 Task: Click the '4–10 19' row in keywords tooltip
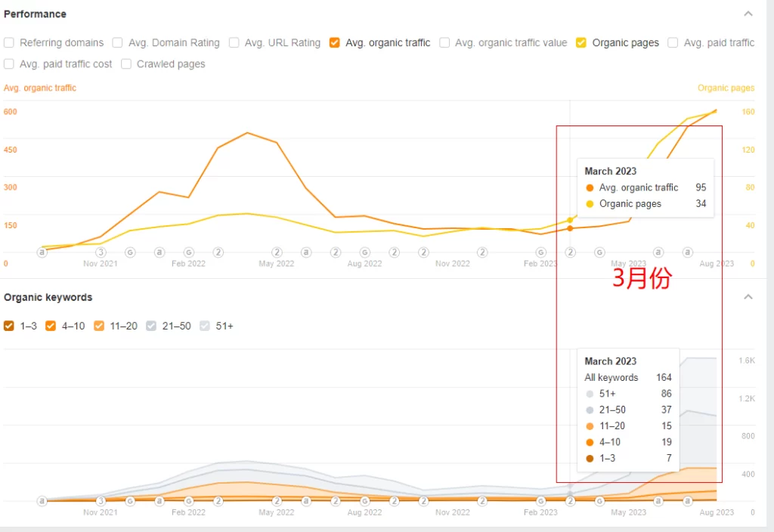click(628, 442)
